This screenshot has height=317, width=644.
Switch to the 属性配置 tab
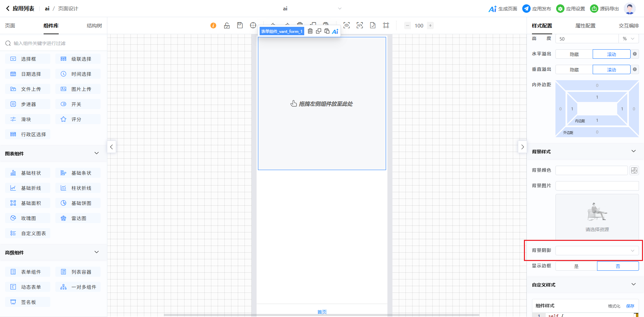(x=585, y=26)
